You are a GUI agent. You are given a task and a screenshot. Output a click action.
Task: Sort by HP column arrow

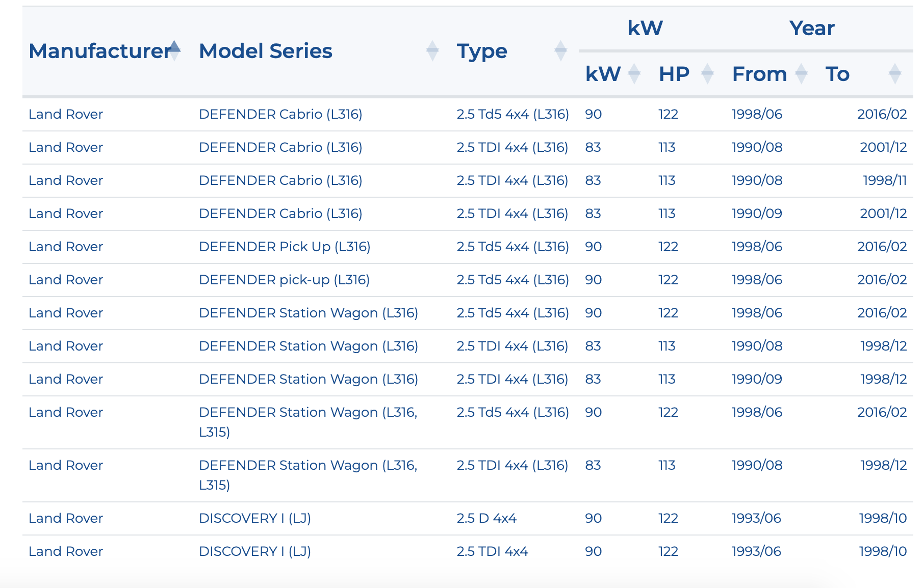coord(708,74)
